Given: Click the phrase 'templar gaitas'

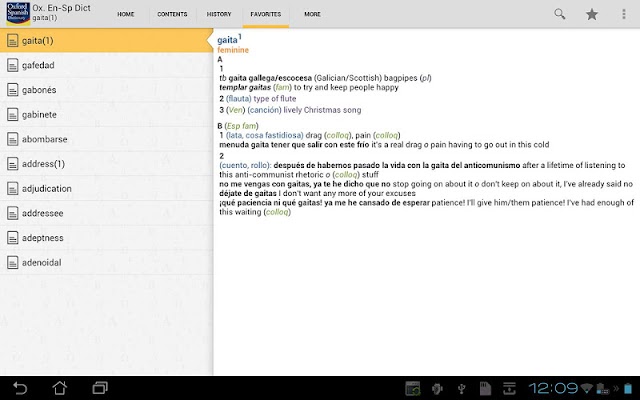Looking at the screenshot, I should [x=245, y=87].
